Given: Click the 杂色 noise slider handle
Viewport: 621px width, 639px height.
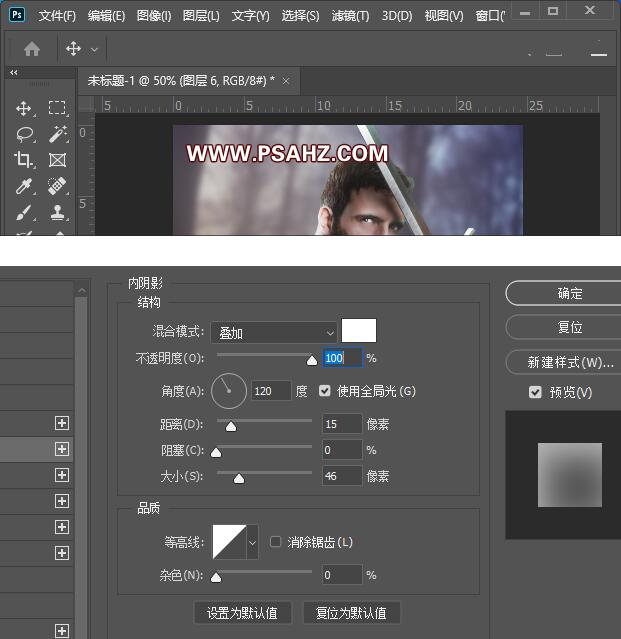Looking at the screenshot, I should click(216, 577).
